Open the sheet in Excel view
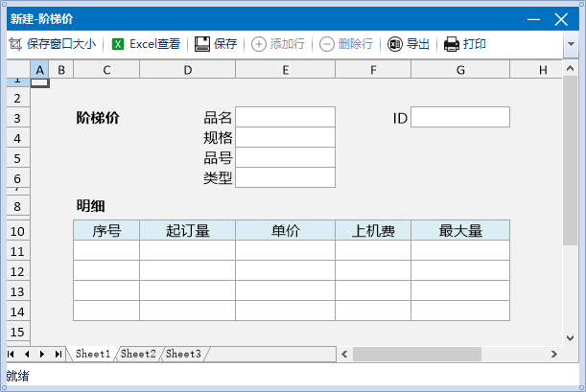586x392 pixels. 118,44
